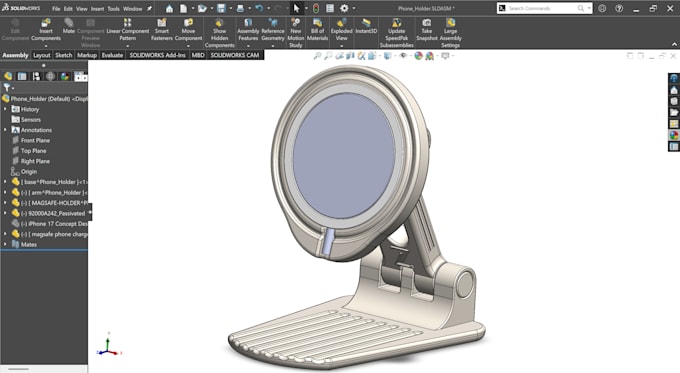Open the Insert menu
The width and height of the screenshot is (680, 373).
click(x=97, y=9)
